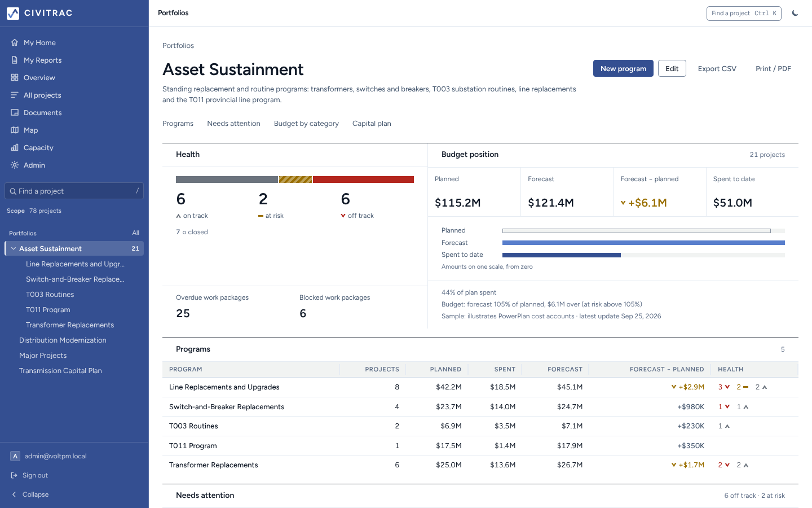Image resolution: width=812 pixels, height=508 pixels.
Task: Click the sidebar search magnifier icon
Action: coord(13,191)
